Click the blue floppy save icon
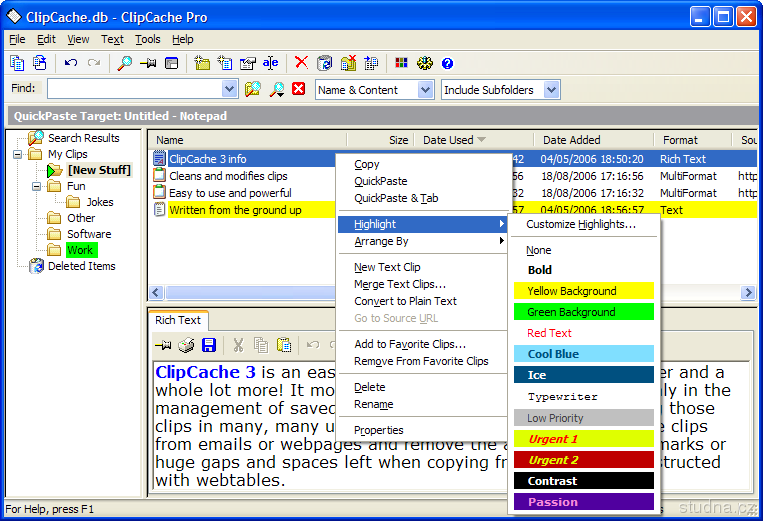 pos(209,345)
